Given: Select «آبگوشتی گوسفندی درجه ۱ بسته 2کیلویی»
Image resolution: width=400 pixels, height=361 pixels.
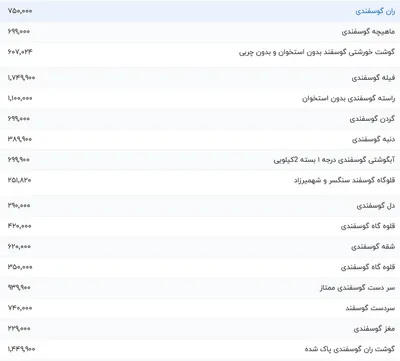Looking at the screenshot, I should click(x=334, y=160).
